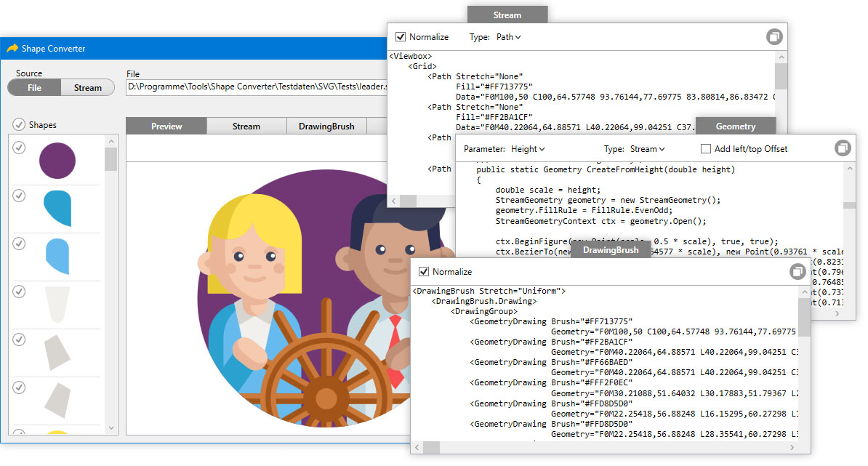Expand the Type Stream dropdown in Geometry
Image resolution: width=868 pixels, height=466 pixels.
[x=647, y=149]
